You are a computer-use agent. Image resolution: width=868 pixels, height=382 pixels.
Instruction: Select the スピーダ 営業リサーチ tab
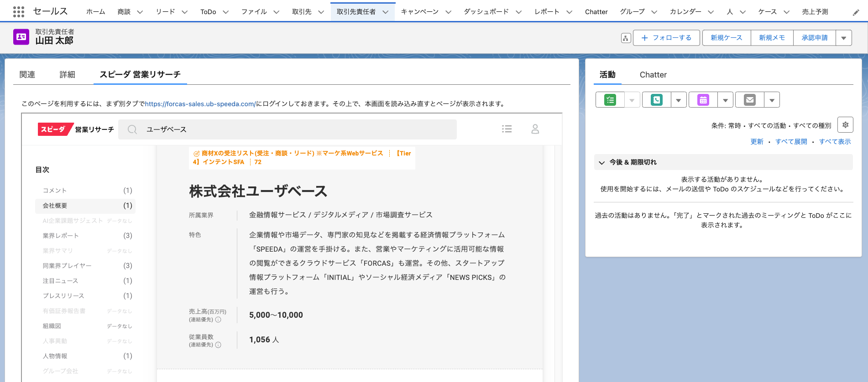coord(140,74)
